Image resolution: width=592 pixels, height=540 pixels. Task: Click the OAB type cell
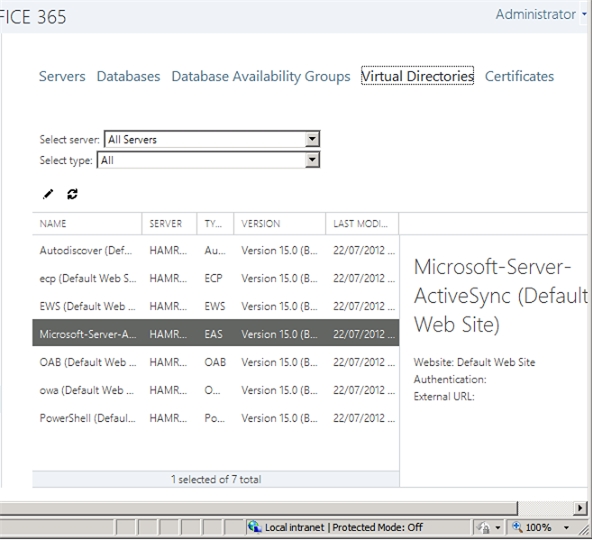point(215,362)
